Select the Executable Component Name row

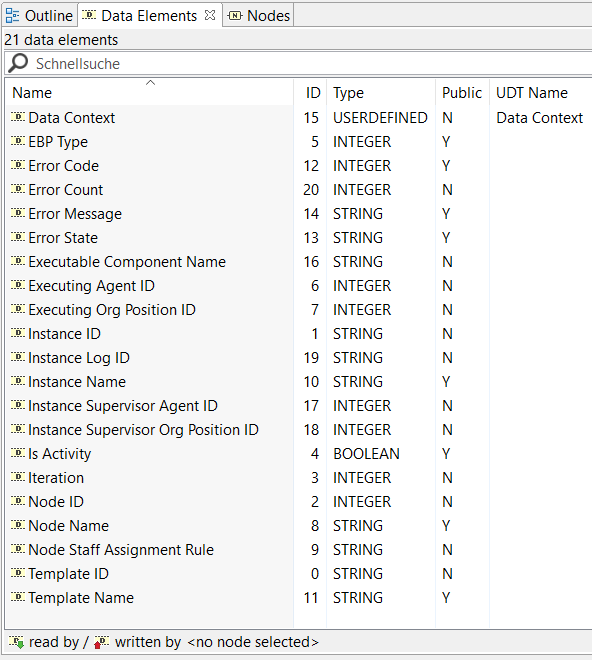[298, 262]
